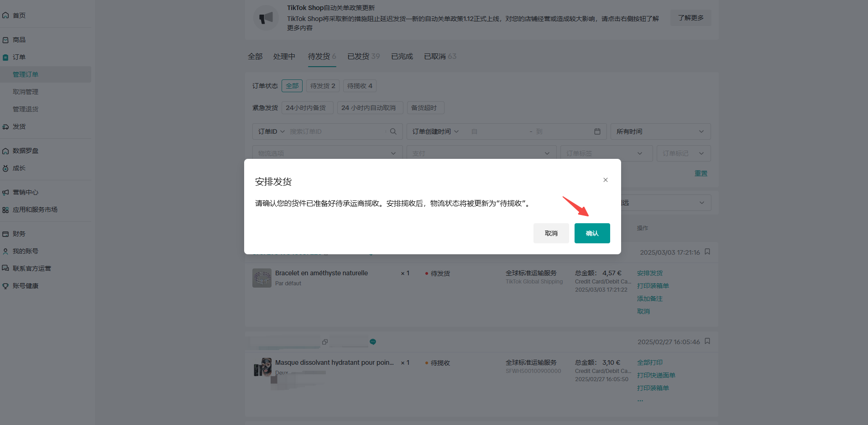Image resolution: width=868 pixels, height=425 pixels.
Task: Confirm the shipment arrangement dialog
Action: click(592, 233)
